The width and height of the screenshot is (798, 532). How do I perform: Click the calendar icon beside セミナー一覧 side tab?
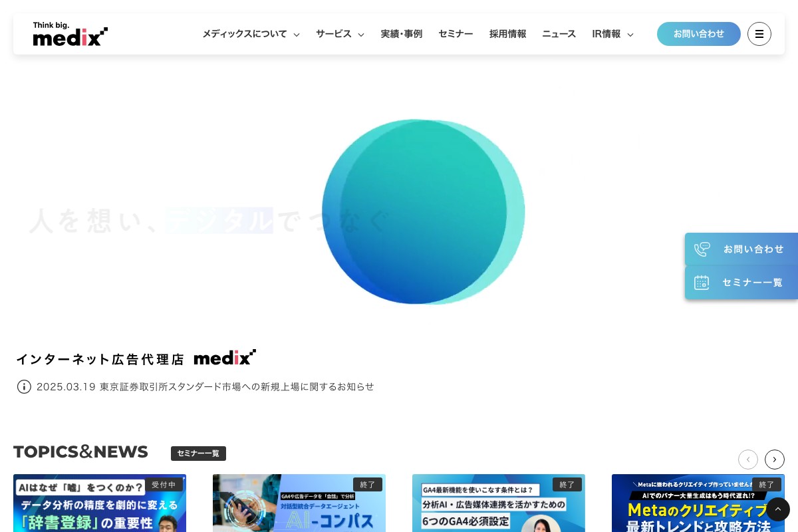point(702,282)
